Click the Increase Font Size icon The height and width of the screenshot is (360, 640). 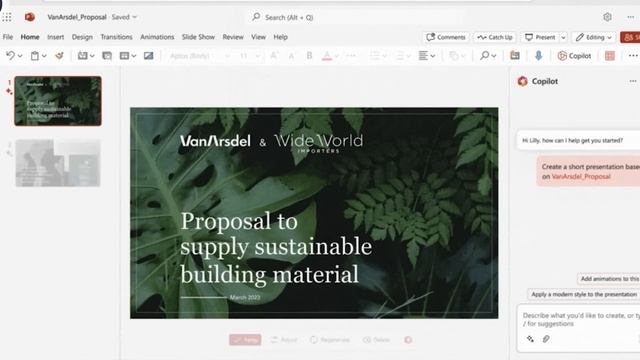coord(274,56)
